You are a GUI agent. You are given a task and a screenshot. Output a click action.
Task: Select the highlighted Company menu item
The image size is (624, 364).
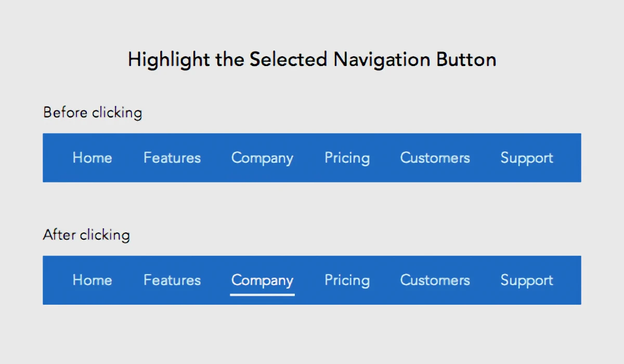click(x=262, y=280)
